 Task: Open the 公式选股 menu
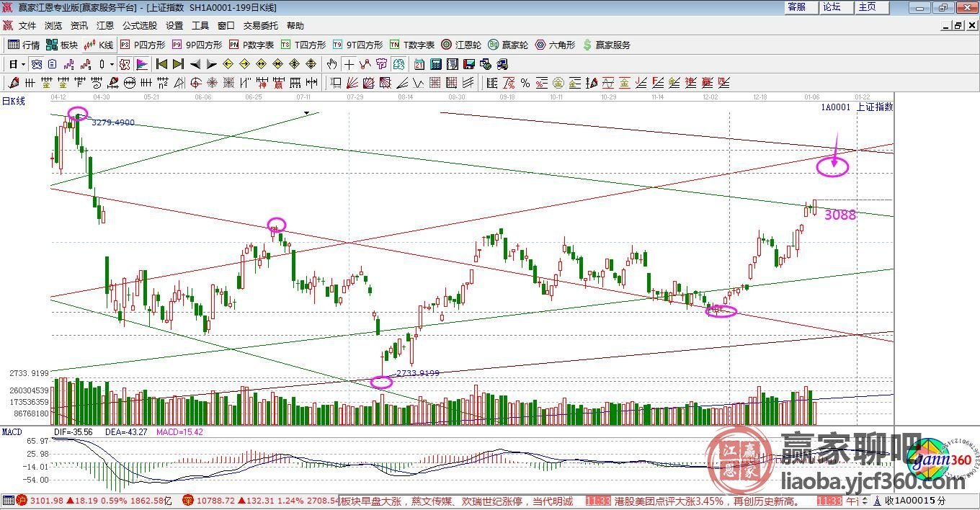[x=139, y=25]
